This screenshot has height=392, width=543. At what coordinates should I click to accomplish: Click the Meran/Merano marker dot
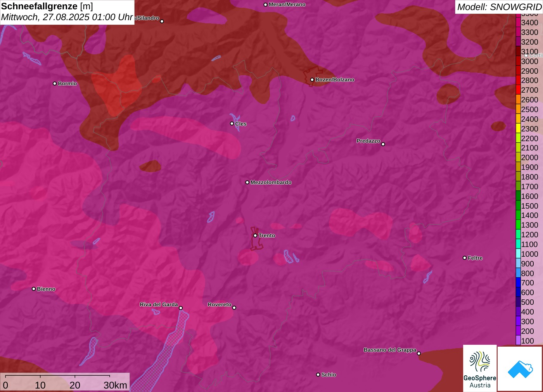(265, 5)
